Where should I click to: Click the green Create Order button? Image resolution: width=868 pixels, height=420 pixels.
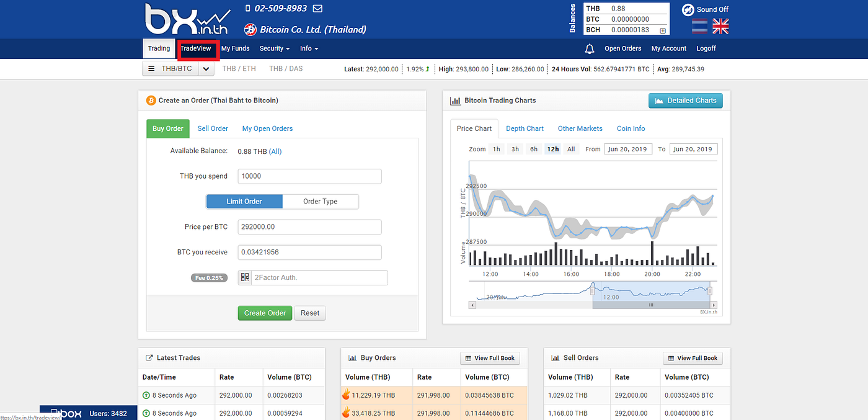(265, 313)
